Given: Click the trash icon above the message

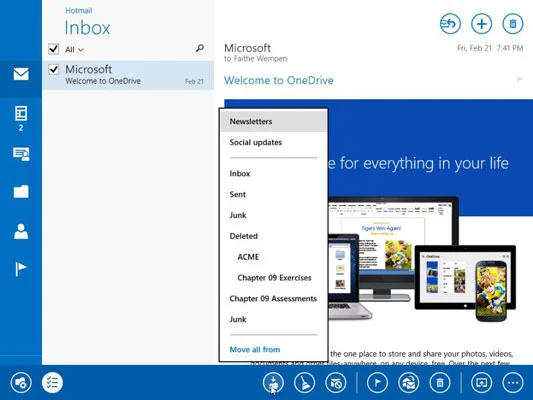Looking at the screenshot, I should tap(513, 24).
